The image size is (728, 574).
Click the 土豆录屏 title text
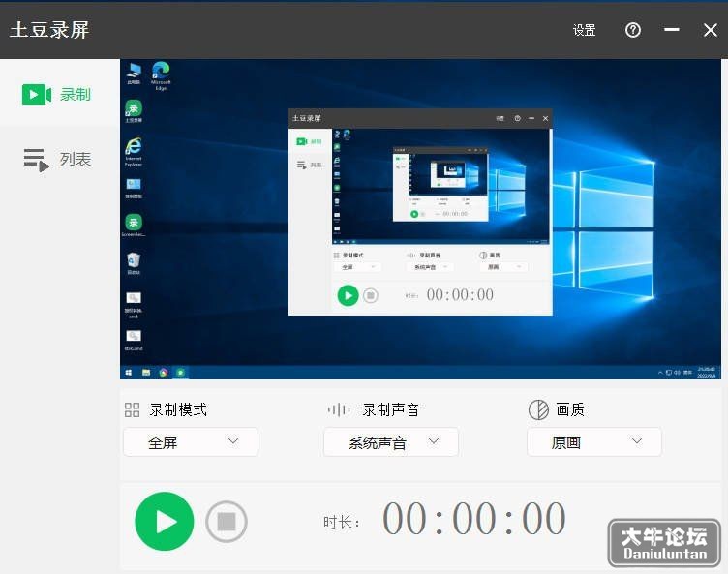[x=49, y=30]
